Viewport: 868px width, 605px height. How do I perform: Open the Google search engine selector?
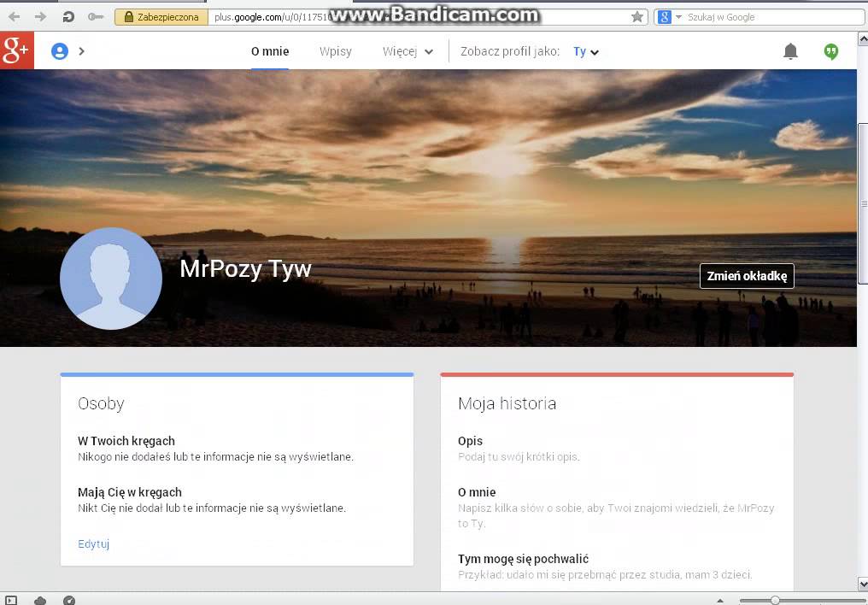[x=669, y=17]
